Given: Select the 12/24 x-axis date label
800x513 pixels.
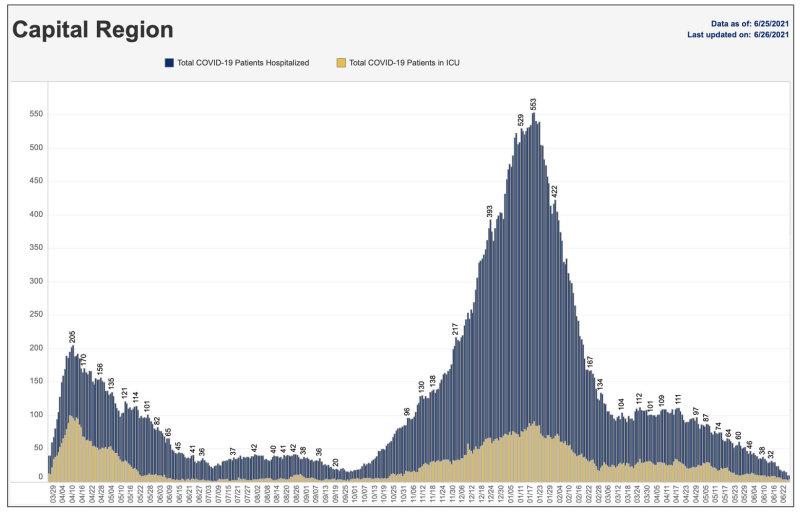Looking at the screenshot, I should [491, 495].
